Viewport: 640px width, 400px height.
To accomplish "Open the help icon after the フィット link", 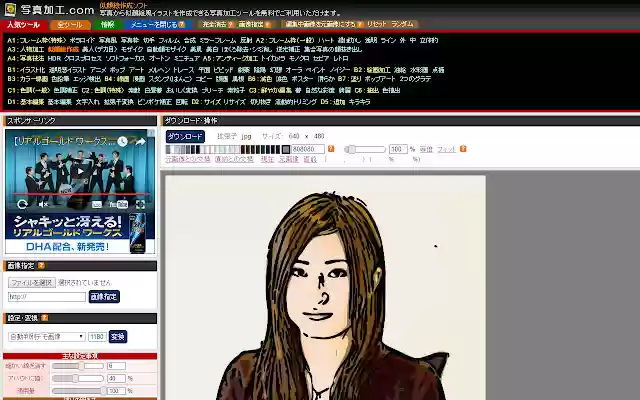I will [463, 149].
